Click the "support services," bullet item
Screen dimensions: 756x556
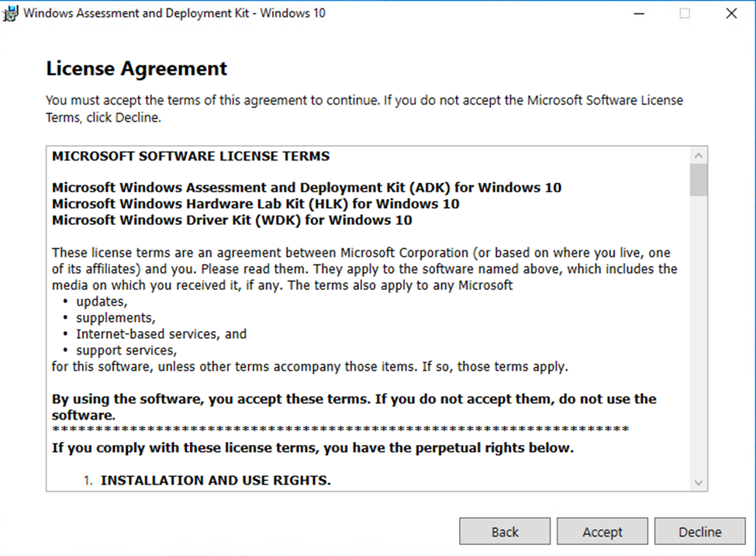click(x=126, y=351)
